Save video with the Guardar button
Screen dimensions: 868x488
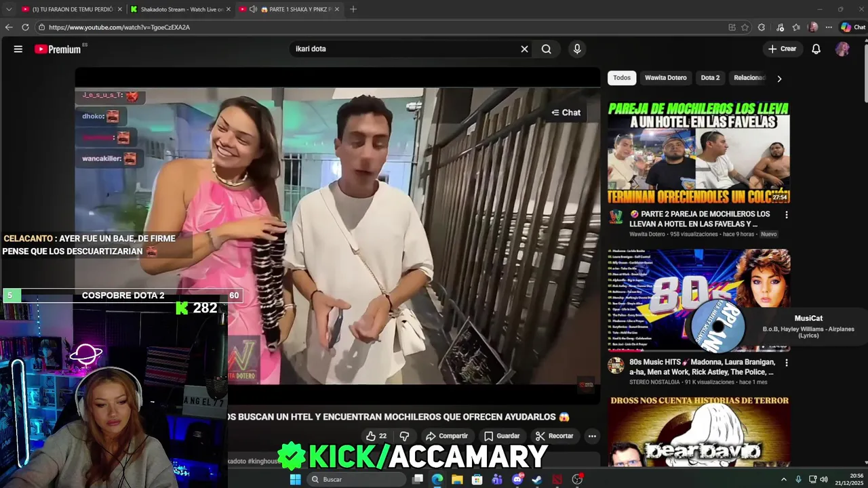[502, 436]
